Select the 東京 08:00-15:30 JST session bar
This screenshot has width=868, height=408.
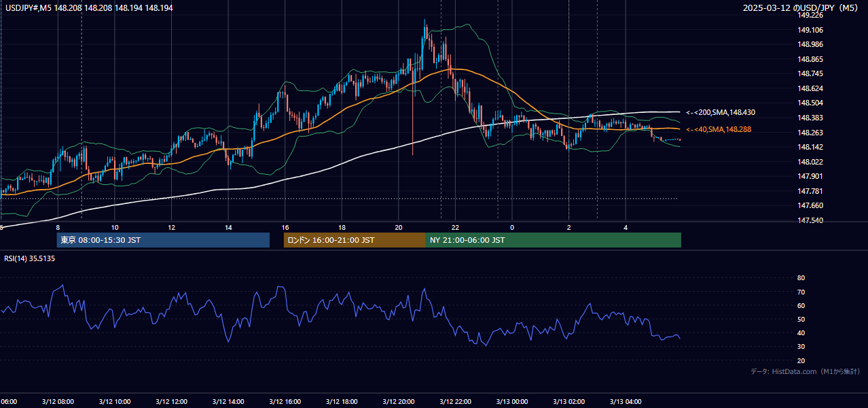[163, 240]
